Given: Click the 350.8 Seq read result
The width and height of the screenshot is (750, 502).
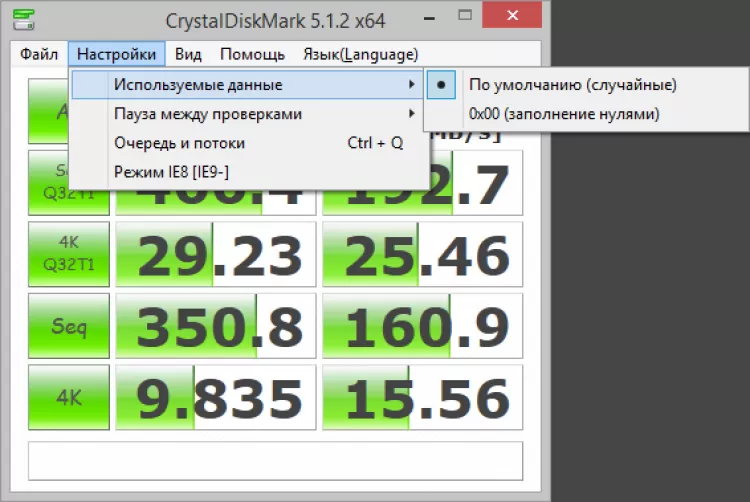Looking at the screenshot, I should 216,326.
